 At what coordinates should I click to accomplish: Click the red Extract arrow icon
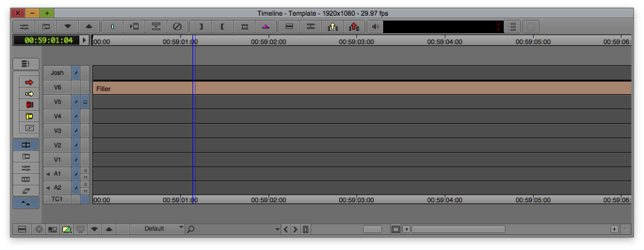tap(354, 26)
